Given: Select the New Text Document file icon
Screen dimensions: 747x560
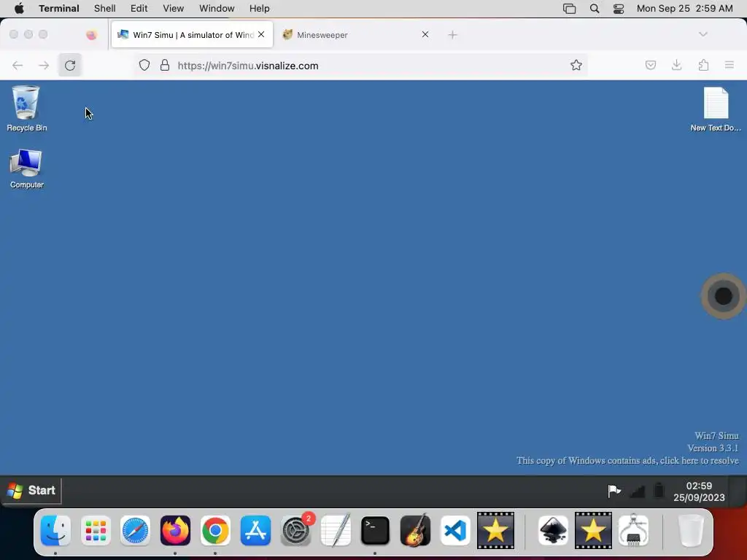Looking at the screenshot, I should pyautogui.click(x=716, y=109).
